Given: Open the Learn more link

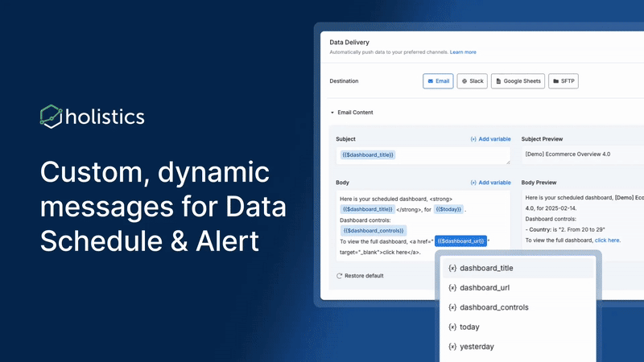Looking at the screenshot, I should 463,52.
